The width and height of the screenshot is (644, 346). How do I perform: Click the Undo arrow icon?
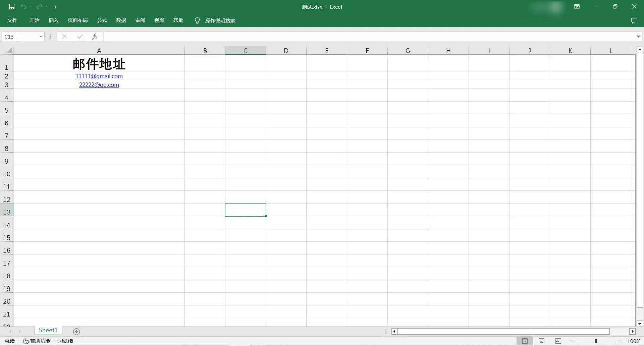click(23, 7)
